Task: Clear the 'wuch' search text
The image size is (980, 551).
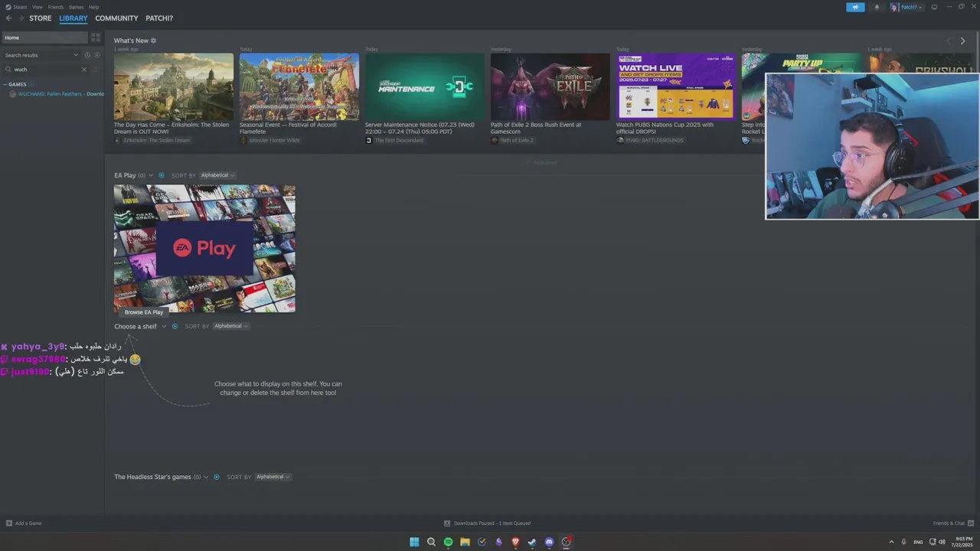Action: tap(84, 70)
